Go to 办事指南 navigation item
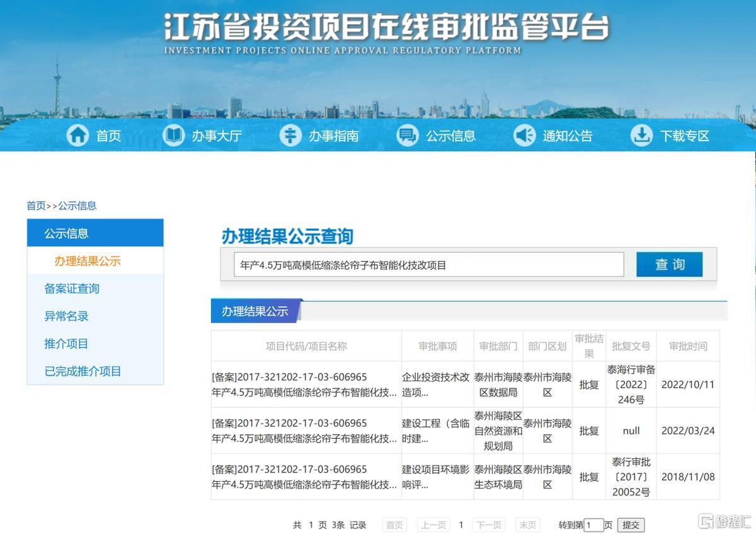Viewport: 756px width, 534px height. [333, 136]
